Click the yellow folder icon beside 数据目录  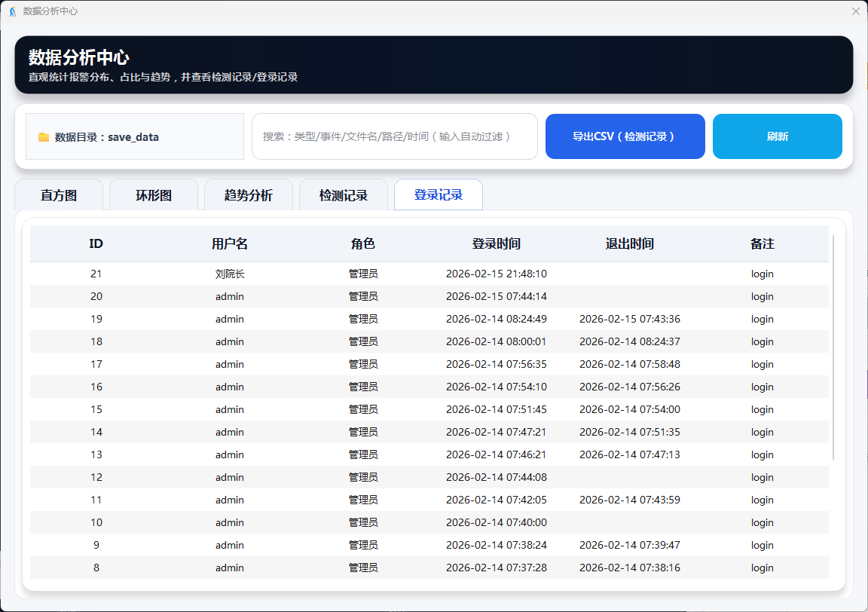[44, 137]
